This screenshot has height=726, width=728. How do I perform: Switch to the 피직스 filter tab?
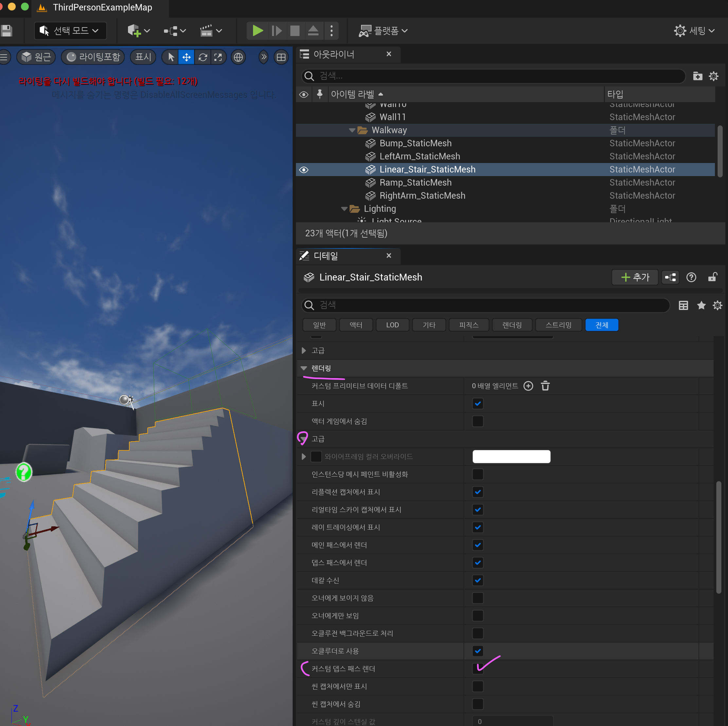click(x=468, y=325)
